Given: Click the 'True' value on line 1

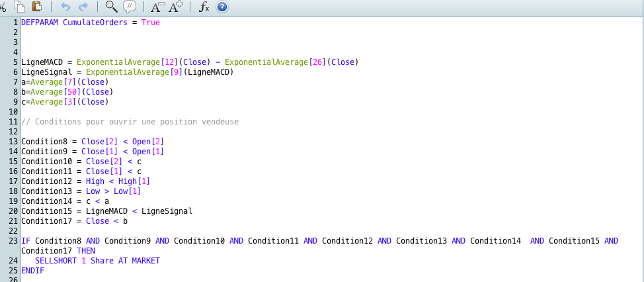Looking at the screenshot, I should coord(151,23).
